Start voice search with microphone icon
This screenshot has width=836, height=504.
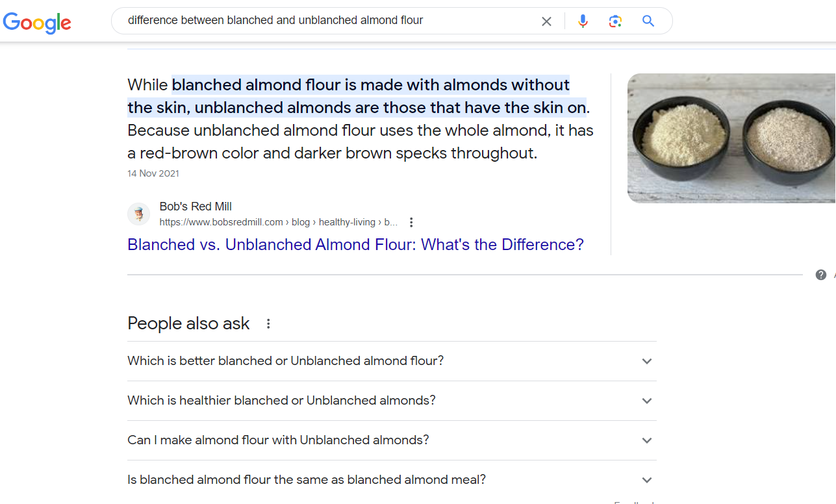coord(583,21)
